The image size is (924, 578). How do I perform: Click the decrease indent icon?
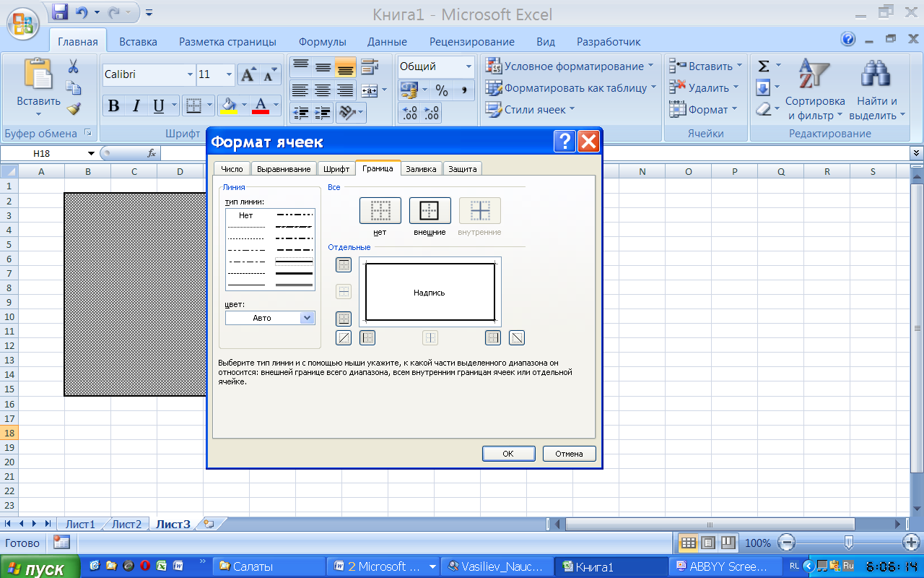(x=300, y=113)
